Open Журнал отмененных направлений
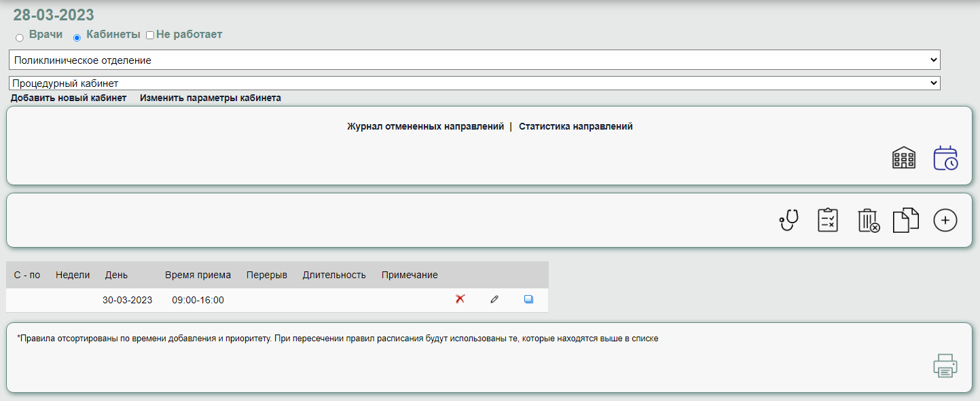 (425, 126)
